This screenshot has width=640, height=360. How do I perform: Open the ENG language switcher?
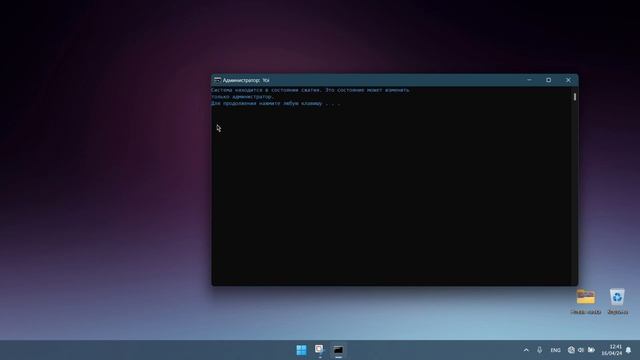tap(556, 350)
